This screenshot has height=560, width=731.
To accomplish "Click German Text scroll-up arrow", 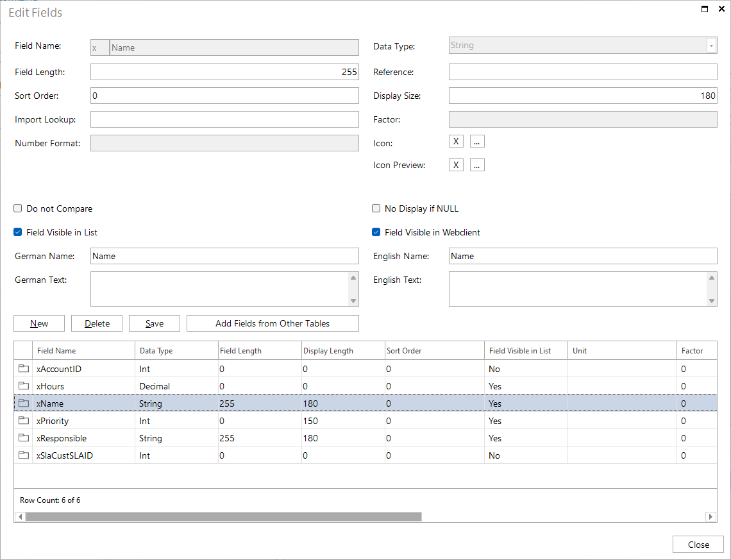I will 353,278.
